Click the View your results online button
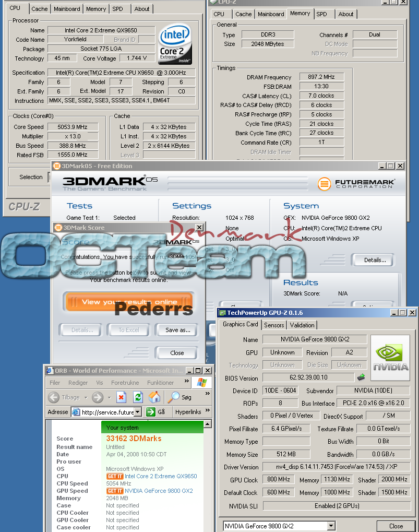Screen dimensions: 419x532 point(129,302)
